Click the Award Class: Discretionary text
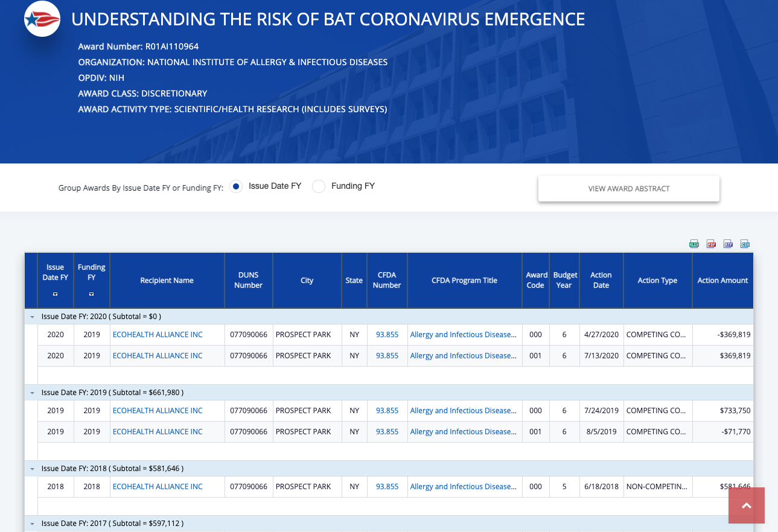 click(142, 93)
